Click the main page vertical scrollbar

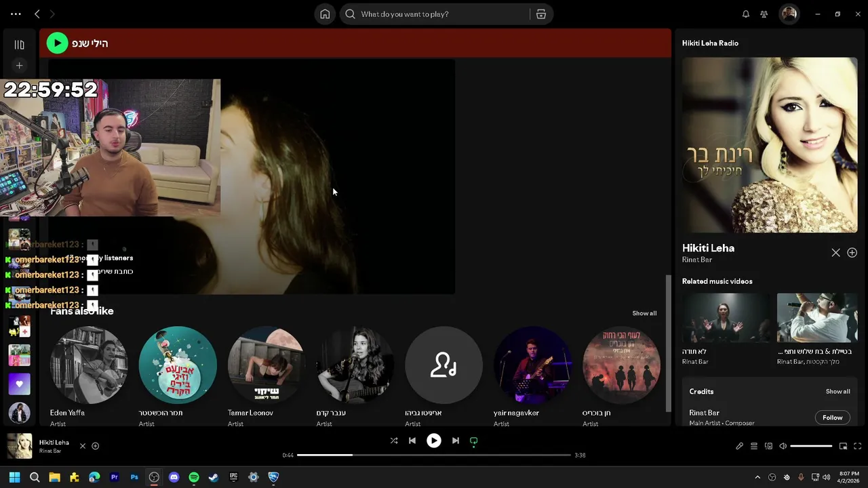point(668,342)
